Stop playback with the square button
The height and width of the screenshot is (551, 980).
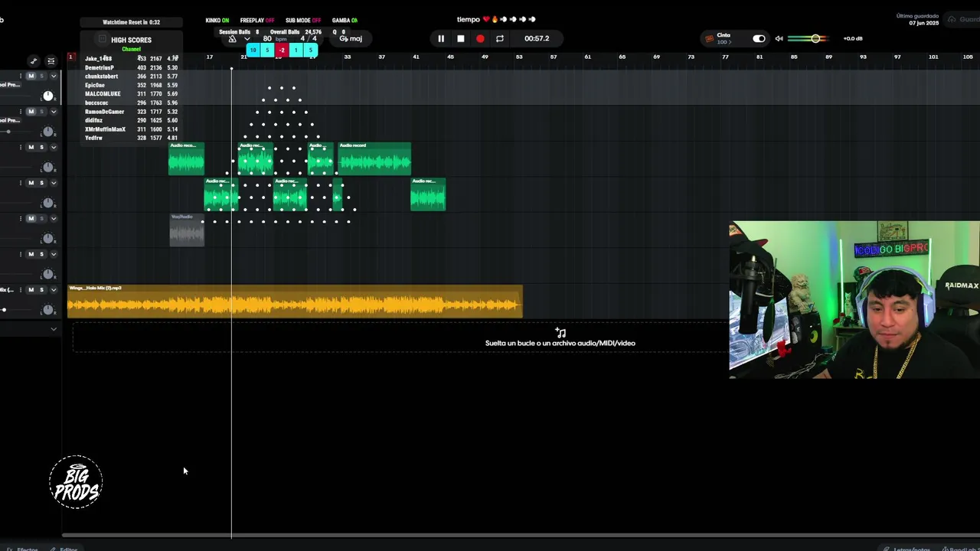click(461, 38)
